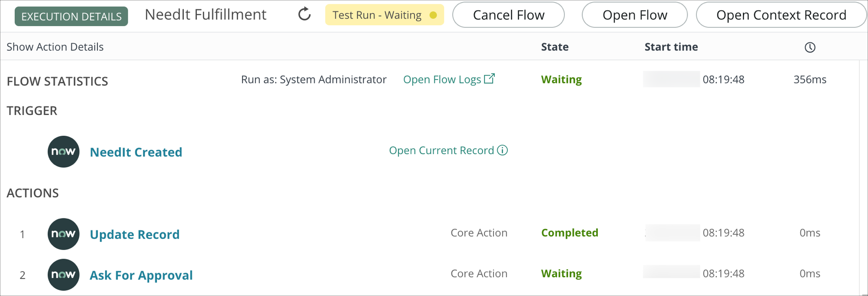Click the external link icon beside Open Flow Logs
Screen dimensions: 868x296
[x=490, y=78]
